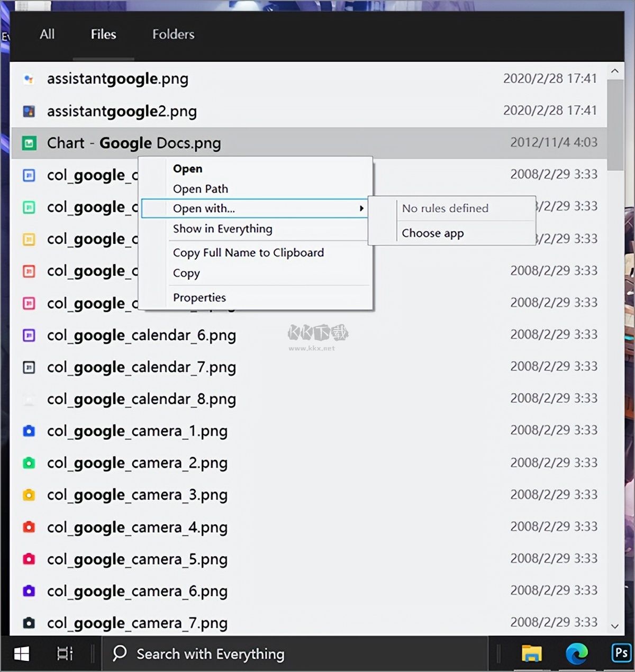The height and width of the screenshot is (672, 635).
Task: Click the black col_google_camera_7.png icon
Action: [x=29, y=623]
